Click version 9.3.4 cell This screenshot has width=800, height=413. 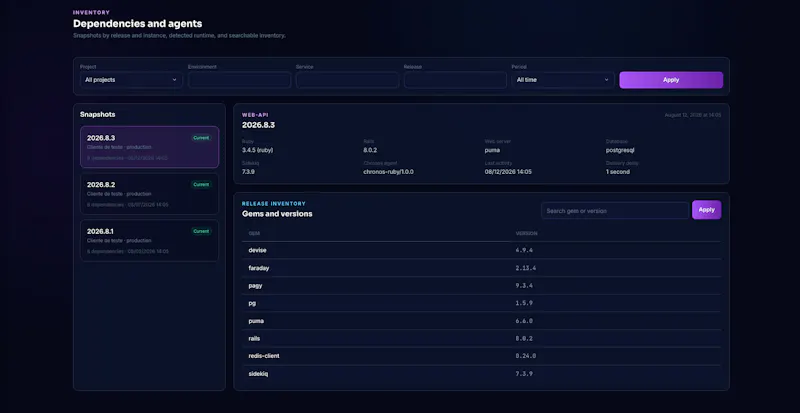click(x=524, y=286)
